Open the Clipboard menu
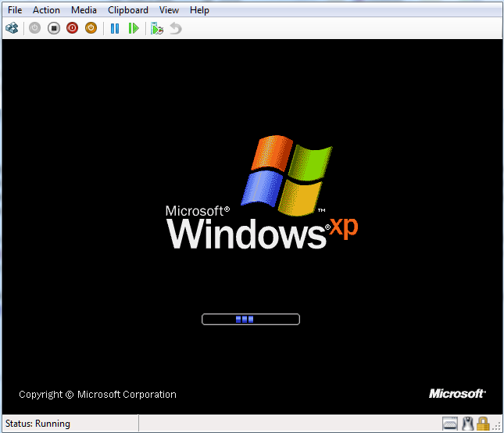This screenshot has height=433, width=504. tap(128, 10)
